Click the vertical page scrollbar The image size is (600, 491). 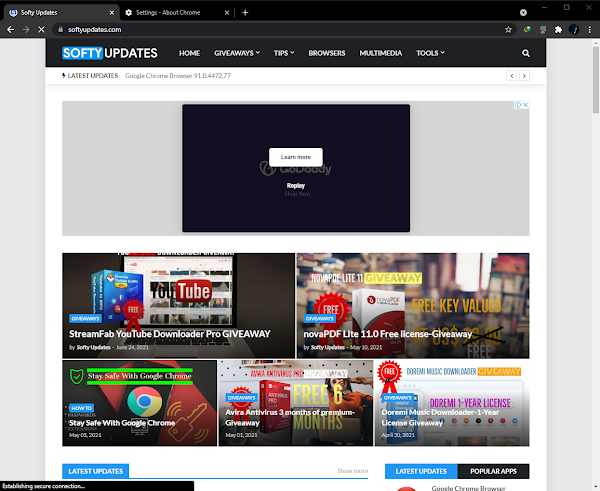coord(596,80)
